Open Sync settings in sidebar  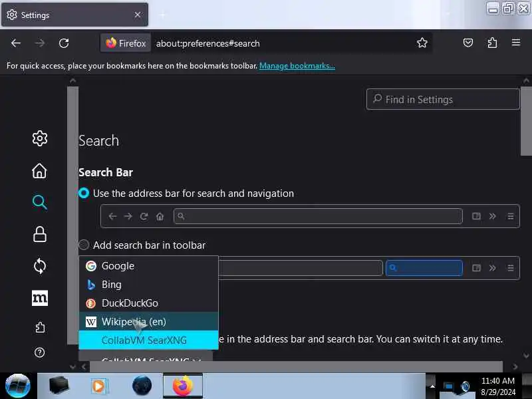tap(40, 266)
